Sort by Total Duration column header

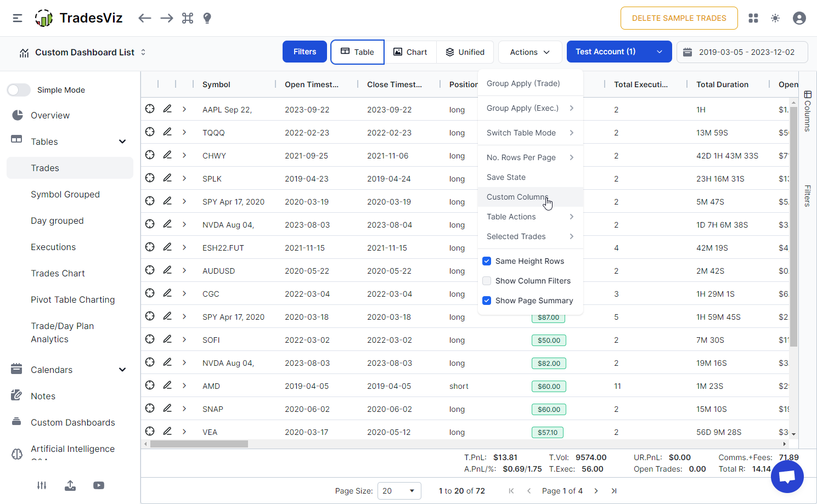point(722,84)
